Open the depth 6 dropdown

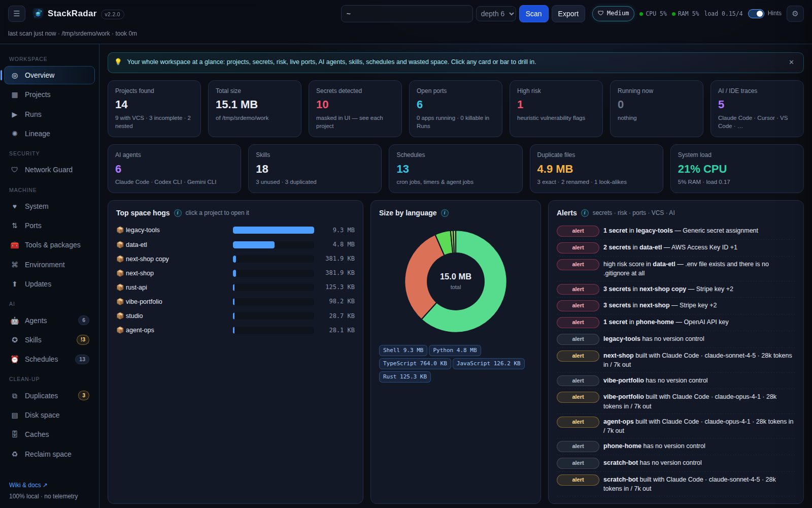click(496, 14)
